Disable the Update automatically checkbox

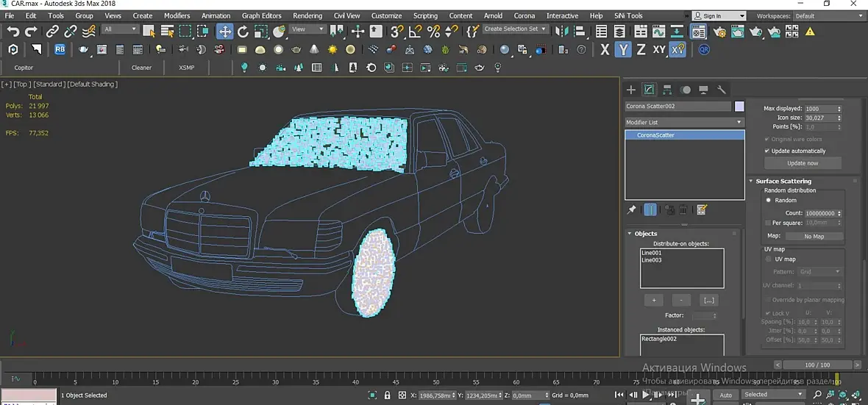[767, 151]
